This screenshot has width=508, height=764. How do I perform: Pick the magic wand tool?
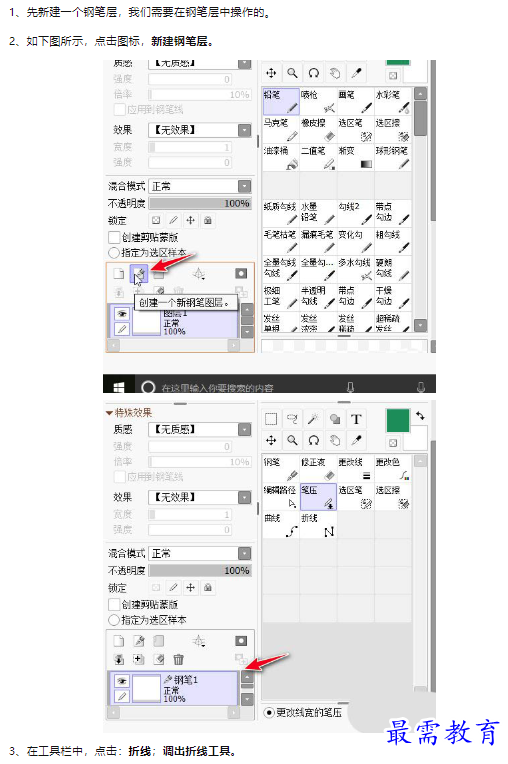313,419
